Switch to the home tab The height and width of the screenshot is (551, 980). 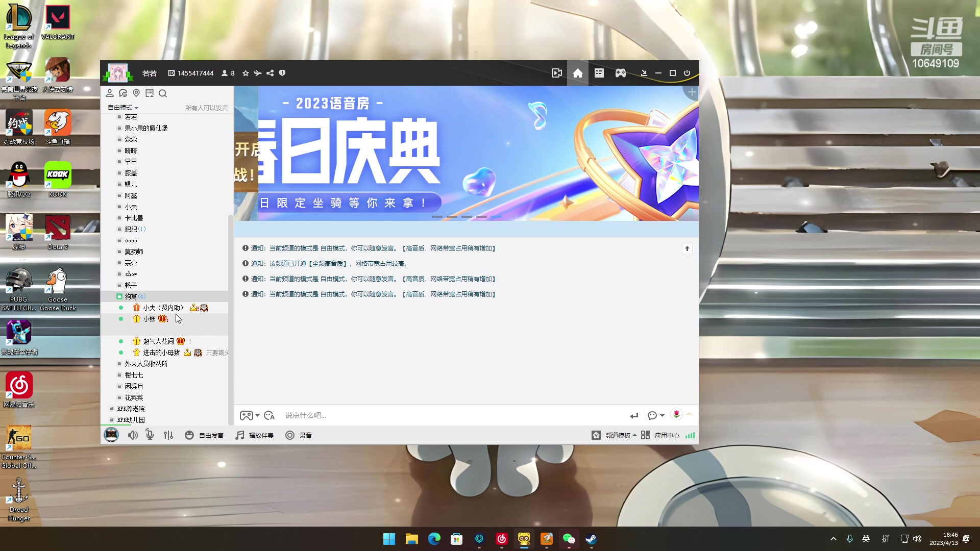578,73
